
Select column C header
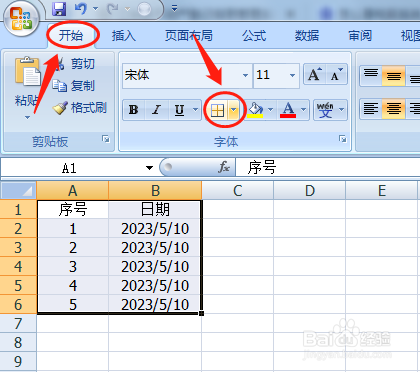click(x=238, y=191)
